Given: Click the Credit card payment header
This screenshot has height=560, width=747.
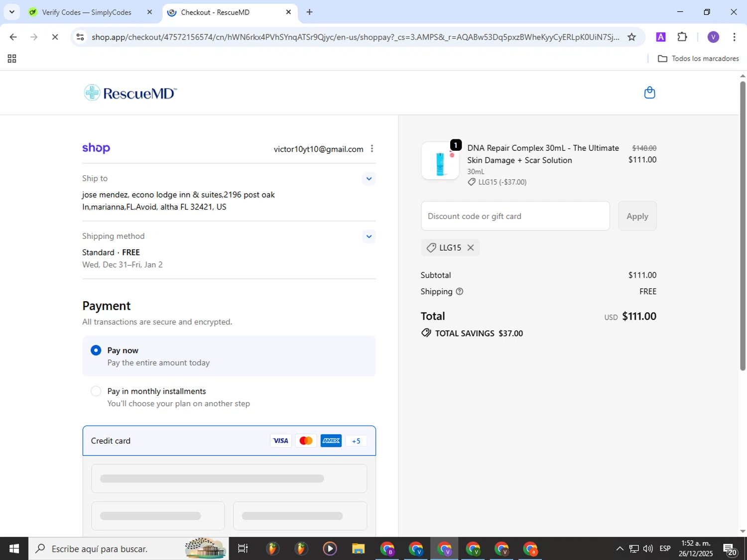Looking at the screenshot, I should 229,441.
